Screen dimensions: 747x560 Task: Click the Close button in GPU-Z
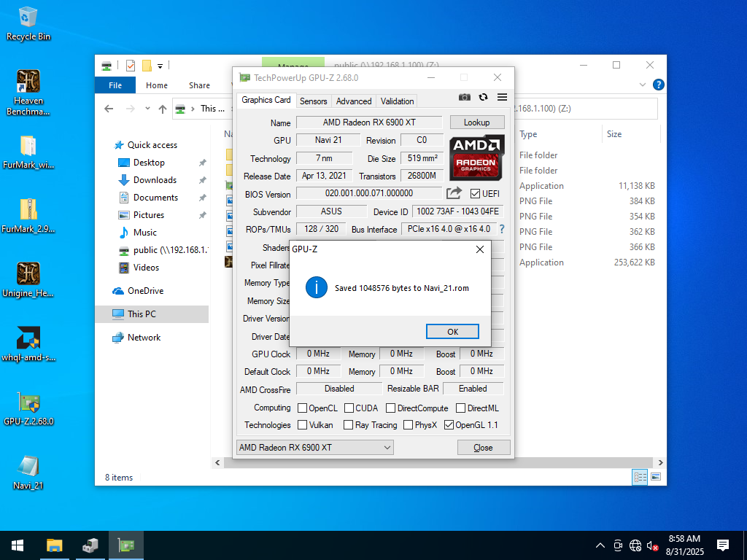click(483, 448)
